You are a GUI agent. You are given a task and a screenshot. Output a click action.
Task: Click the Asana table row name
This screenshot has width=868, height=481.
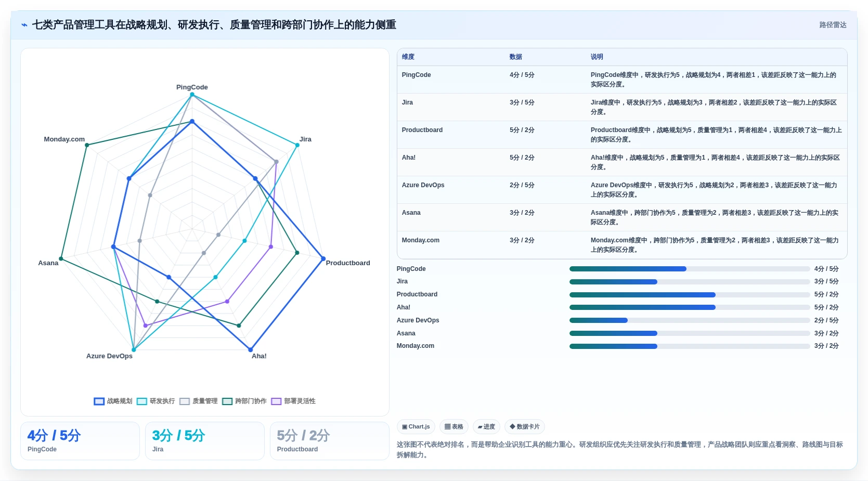[411, 213]
